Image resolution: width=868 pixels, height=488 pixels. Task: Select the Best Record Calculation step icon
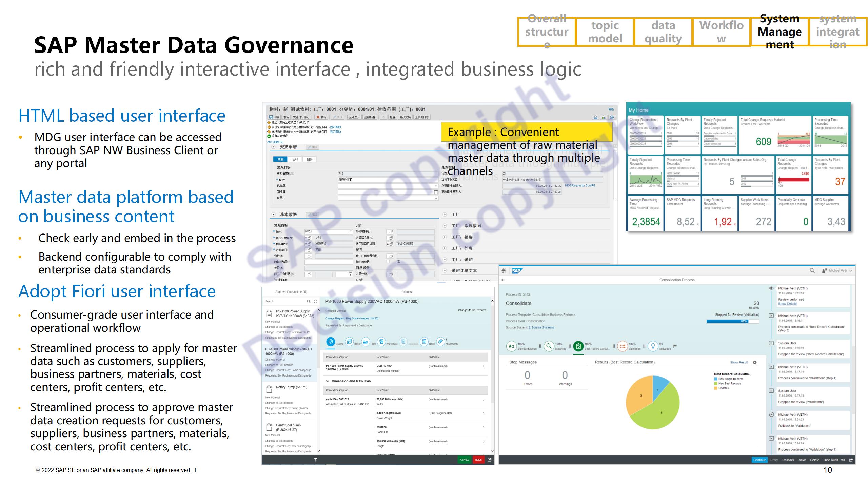578,346
